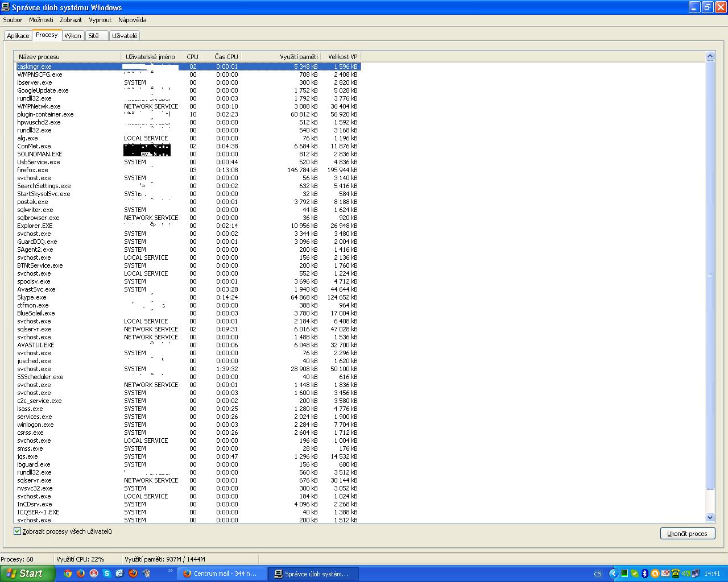Open the NVIDIA tray icon
Viewport: 728px width, 582px height.
[x=686, y=573]
